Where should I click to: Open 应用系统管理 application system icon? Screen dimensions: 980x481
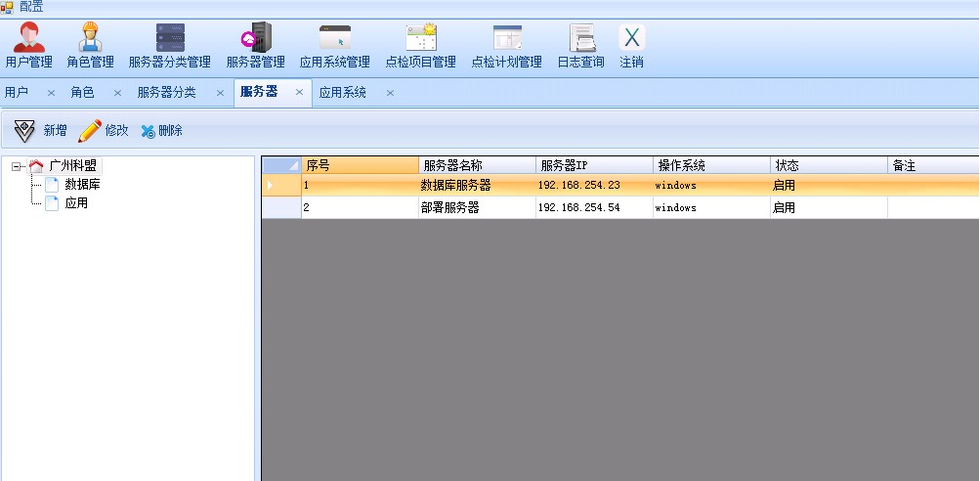coord(335,37)
